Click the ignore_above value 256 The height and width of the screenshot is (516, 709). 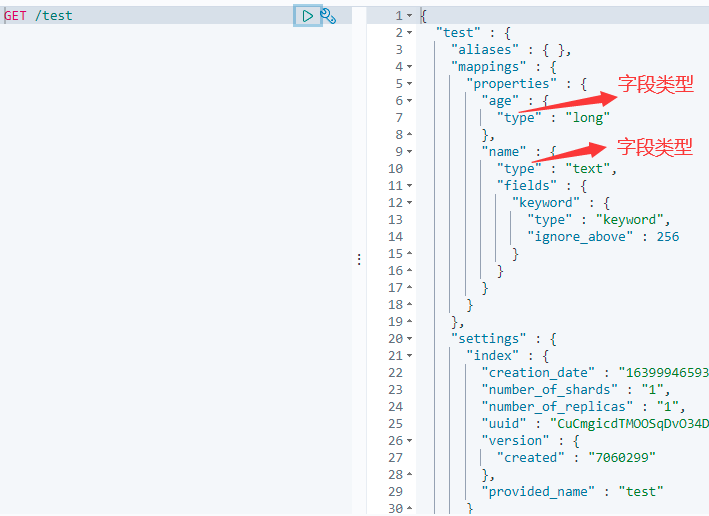point(667,237)
